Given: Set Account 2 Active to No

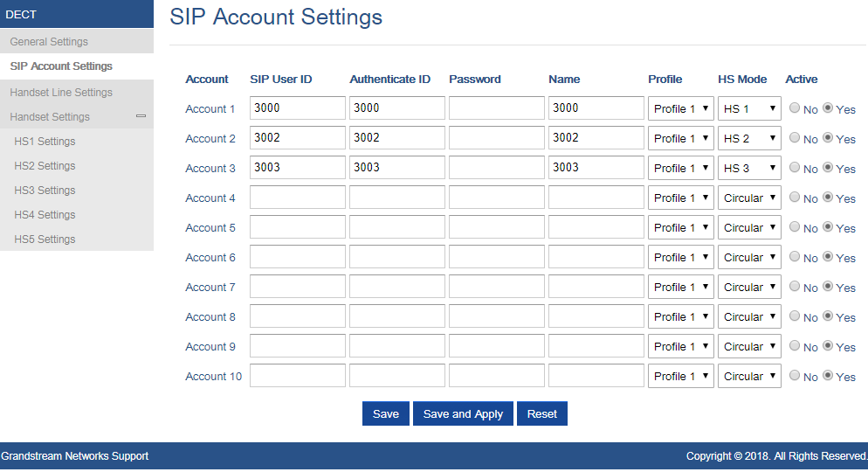Looking at the screenshot, I should click(x=795, y=137).
